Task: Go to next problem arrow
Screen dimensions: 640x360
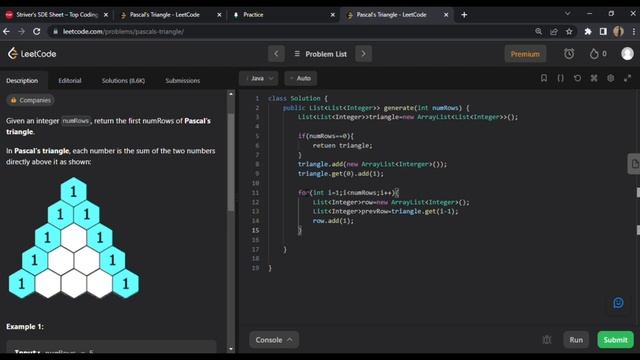Action: pyautogui.click(x=363, y=54)
